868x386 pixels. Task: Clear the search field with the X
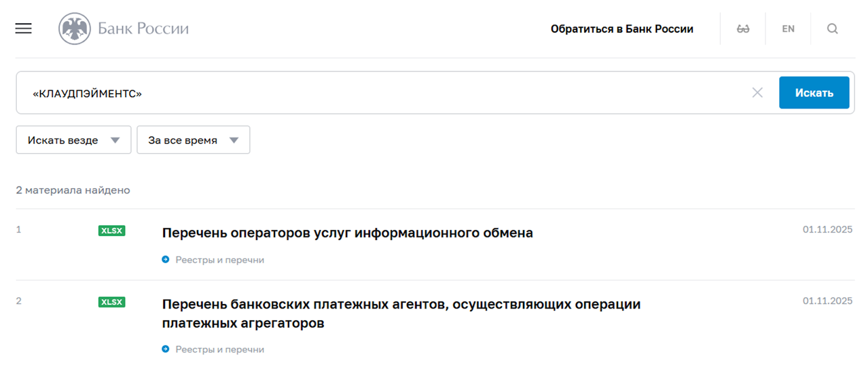[x=757, y=93]
